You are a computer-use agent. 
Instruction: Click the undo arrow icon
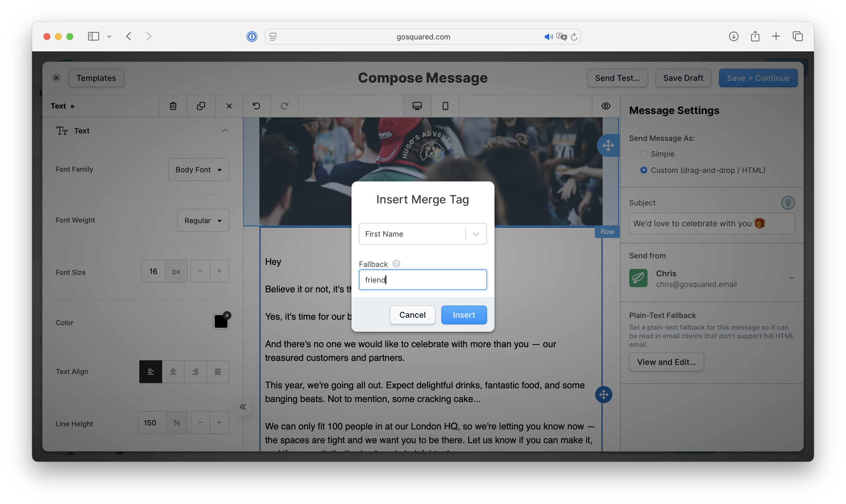click(256, 106)
